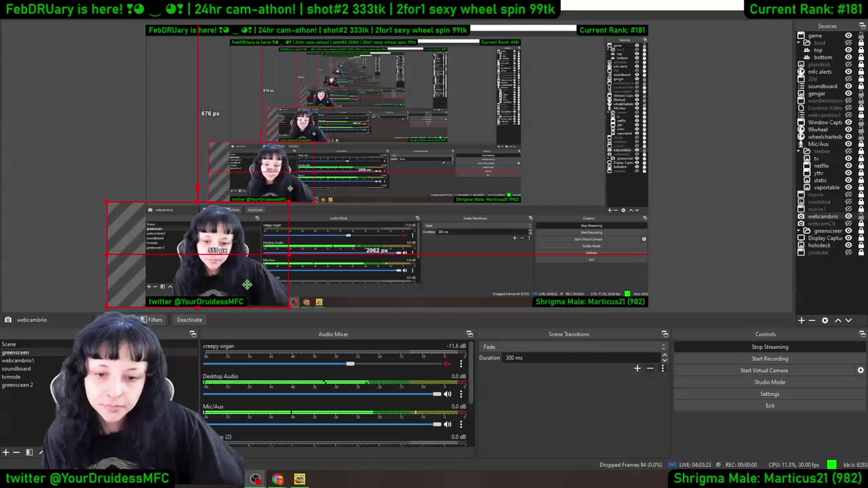Click Stop Streaming in Controls
The height and width of the screenshot is (488, 868).
click(770, 347)
